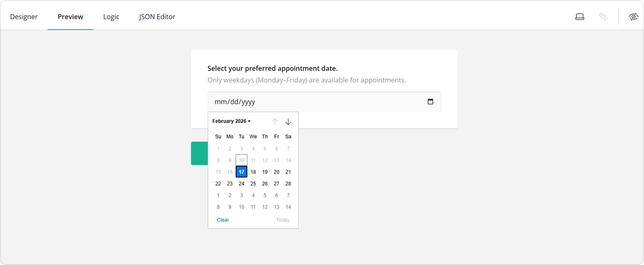Go to previous month with up arrow

275,121
